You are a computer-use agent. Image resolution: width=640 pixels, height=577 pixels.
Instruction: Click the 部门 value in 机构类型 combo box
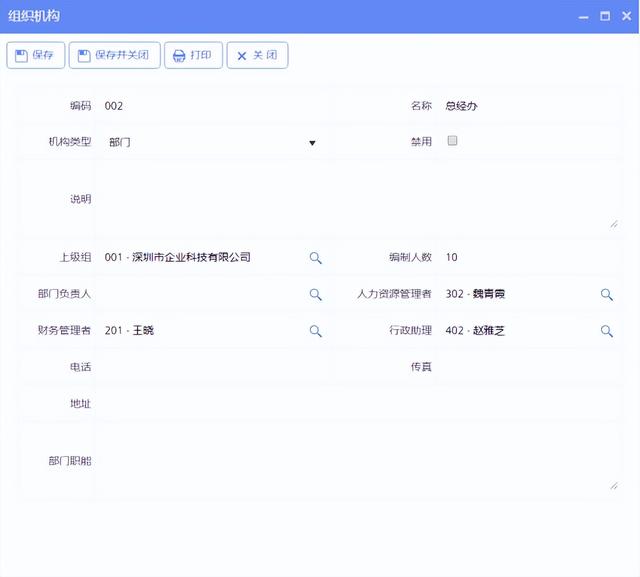pyautogui.click(x=120, y=142)
